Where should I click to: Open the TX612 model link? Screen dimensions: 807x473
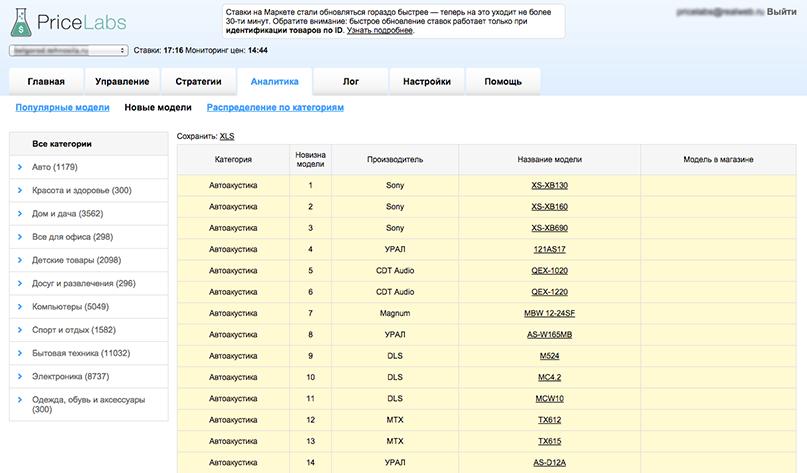[x=550, y=420]
